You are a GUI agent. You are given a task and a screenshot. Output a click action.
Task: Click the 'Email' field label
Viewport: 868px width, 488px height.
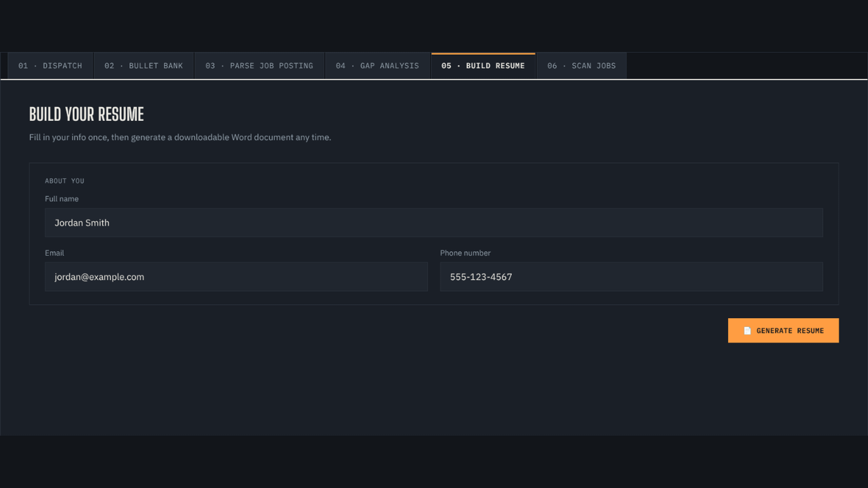pos(54,253)
